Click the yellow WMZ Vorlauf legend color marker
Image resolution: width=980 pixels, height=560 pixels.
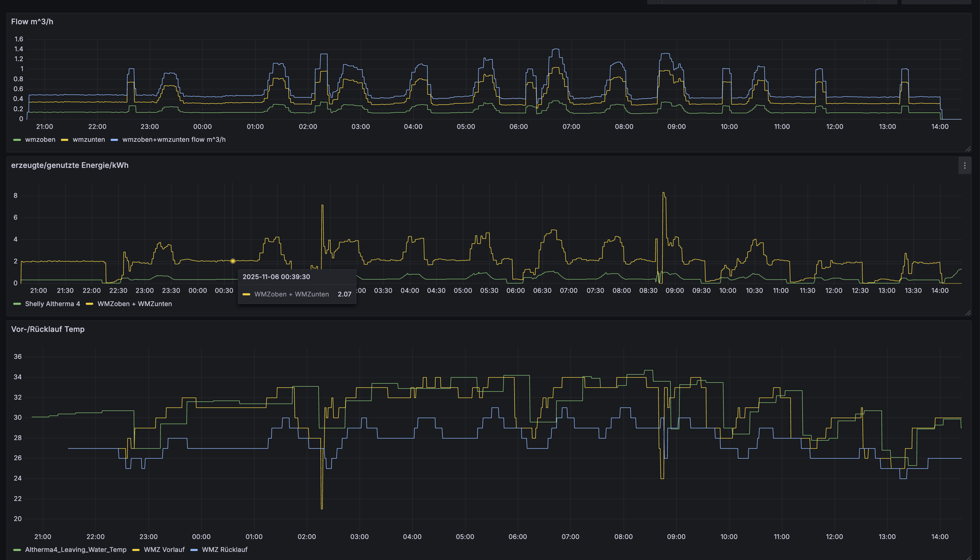click(x=136, y=550)
